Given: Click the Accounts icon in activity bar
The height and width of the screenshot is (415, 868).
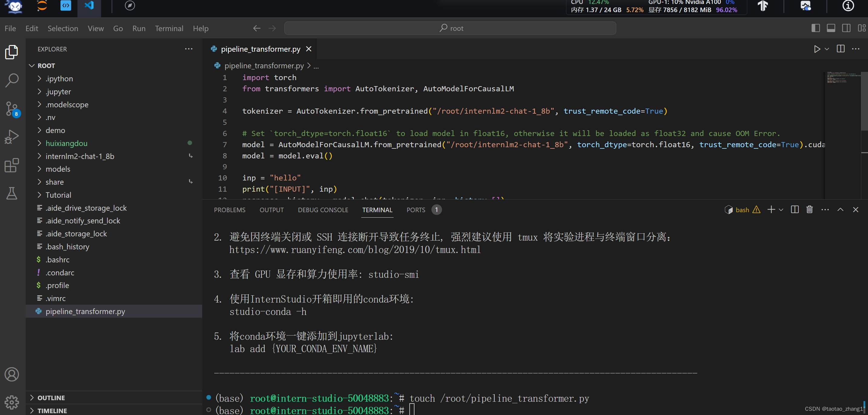Looking at the screenshot, I should 11,374.
